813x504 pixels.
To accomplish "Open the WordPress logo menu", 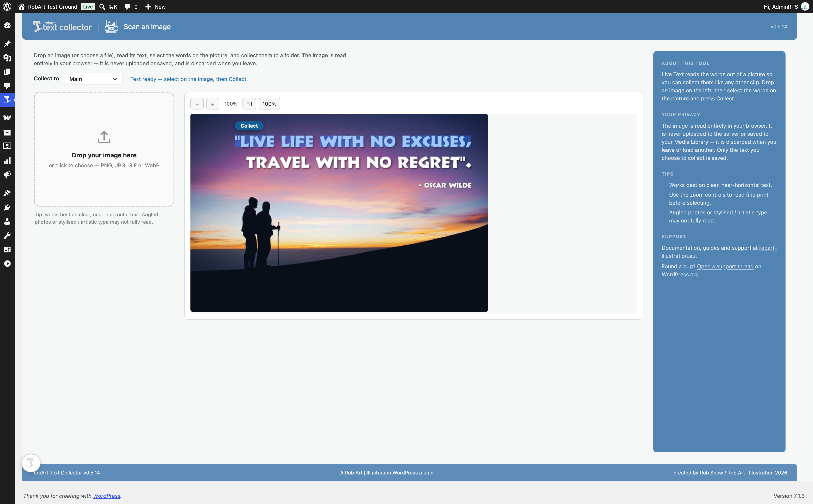I will 7,7.
